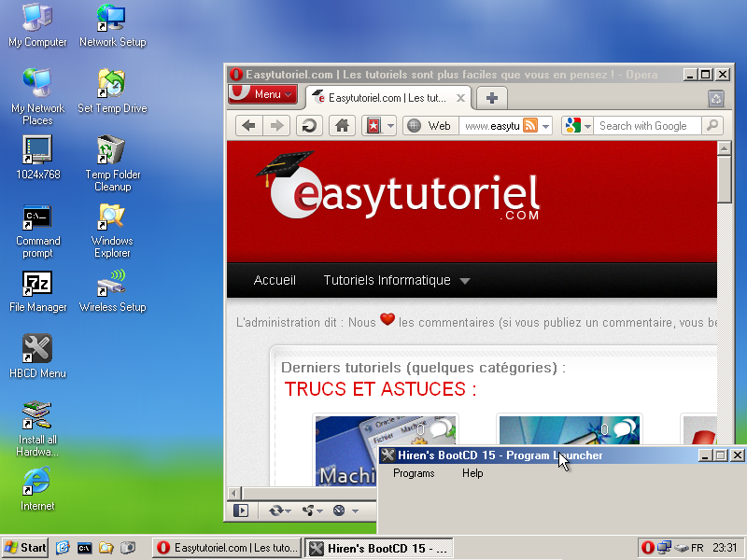Viewport: 747px width, 560px height.
Task: Select Command prompt desktop icon
Action: (37, 231)
